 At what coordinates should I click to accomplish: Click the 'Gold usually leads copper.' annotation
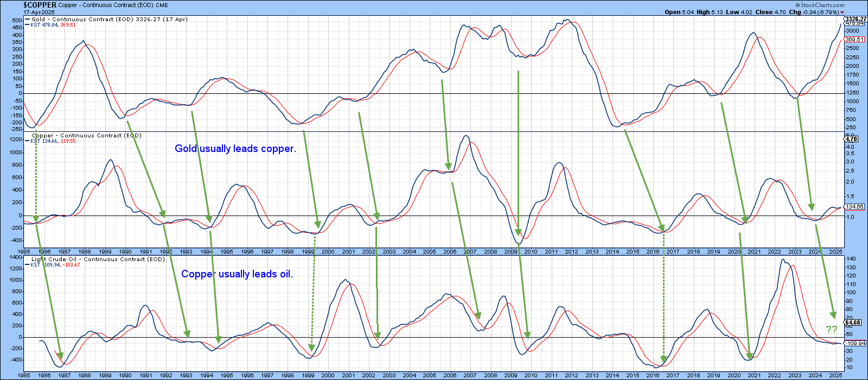tap(235, 149)
